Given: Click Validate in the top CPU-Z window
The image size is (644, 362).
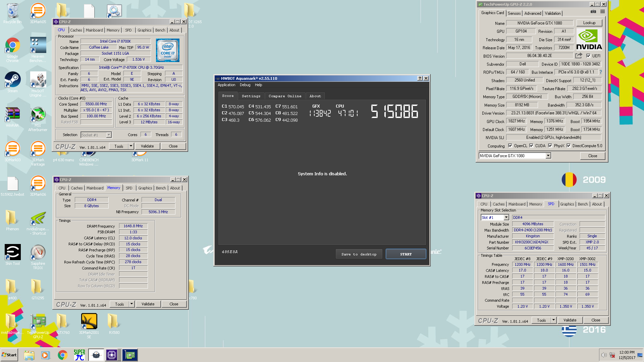Looking at the screenshot, I should point(147,146).
